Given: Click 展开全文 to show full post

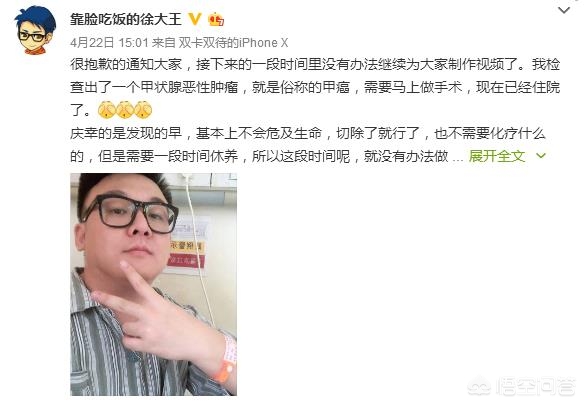Looking at the screenshot, I should pos(497,156).
